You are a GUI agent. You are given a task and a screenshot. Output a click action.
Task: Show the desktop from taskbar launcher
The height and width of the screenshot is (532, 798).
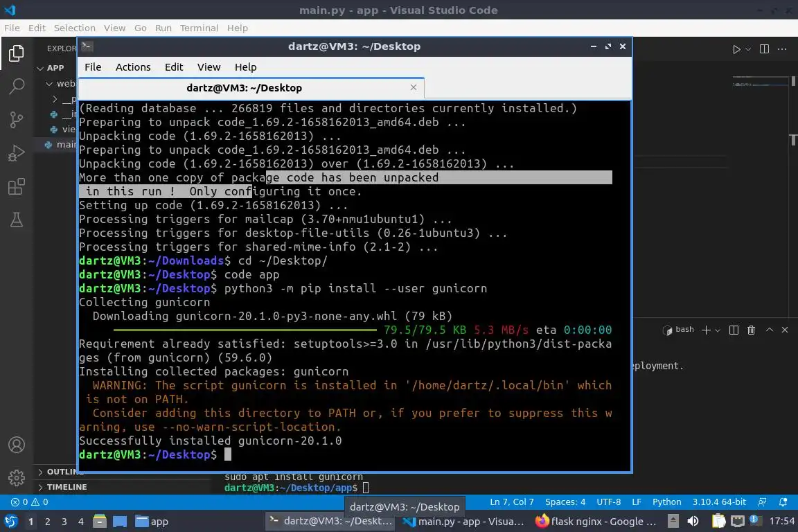pos(120,522)
